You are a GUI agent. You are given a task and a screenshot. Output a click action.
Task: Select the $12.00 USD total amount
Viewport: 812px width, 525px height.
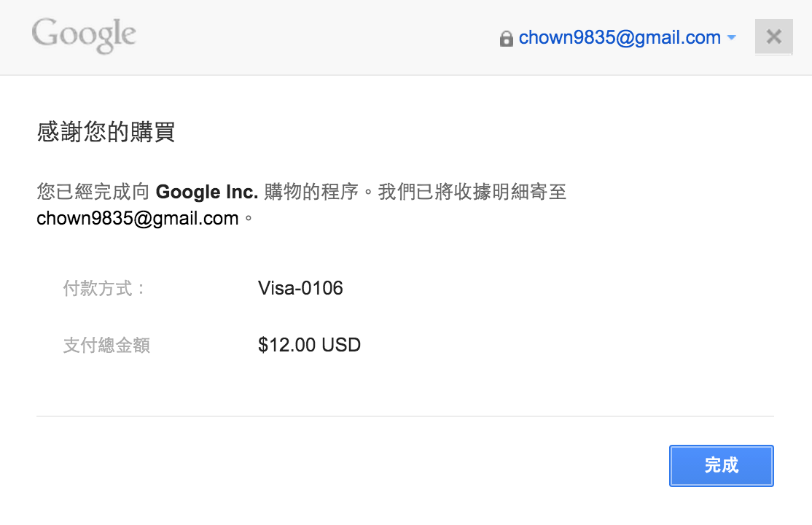click(309, 345)
